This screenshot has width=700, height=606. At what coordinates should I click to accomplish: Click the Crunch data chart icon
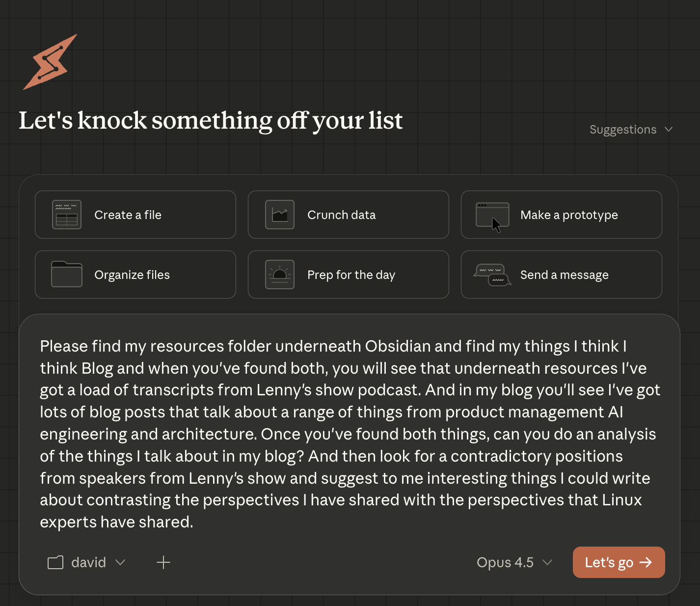(279, 215)
